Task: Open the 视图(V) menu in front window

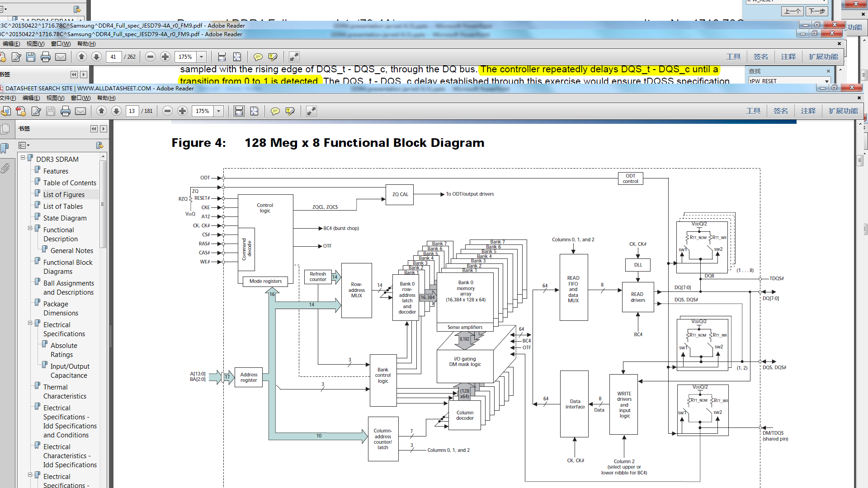Action: [x=55, y=98]
